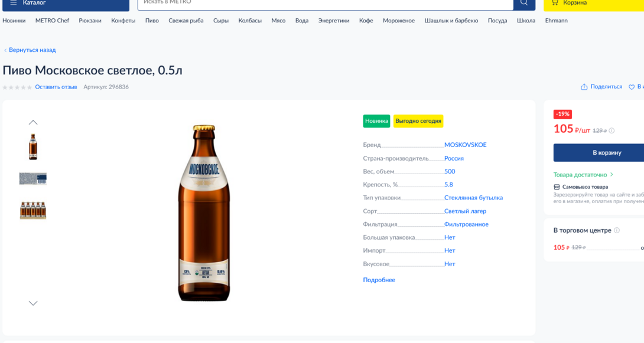Image resolution: width=644 pixels, height=343 pixels.
Task: Click the Корзина cart icon
Action: click(555, 3)
